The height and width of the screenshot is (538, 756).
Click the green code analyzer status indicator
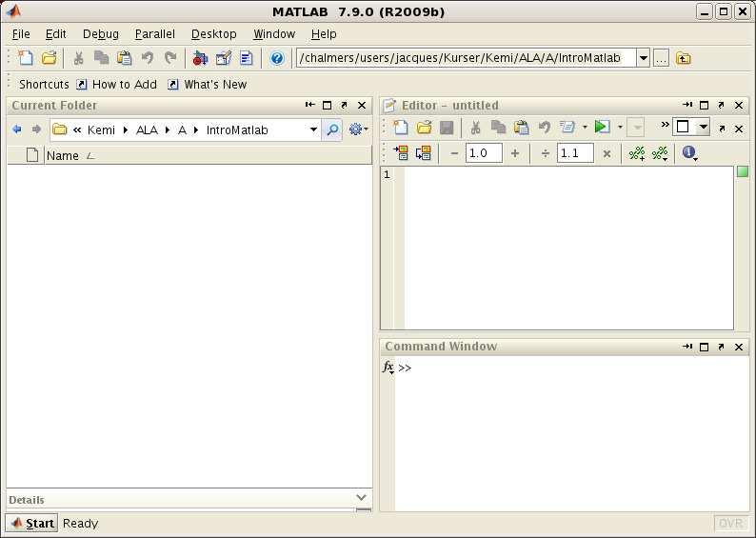pyautogui.click(x=743, y=171)
